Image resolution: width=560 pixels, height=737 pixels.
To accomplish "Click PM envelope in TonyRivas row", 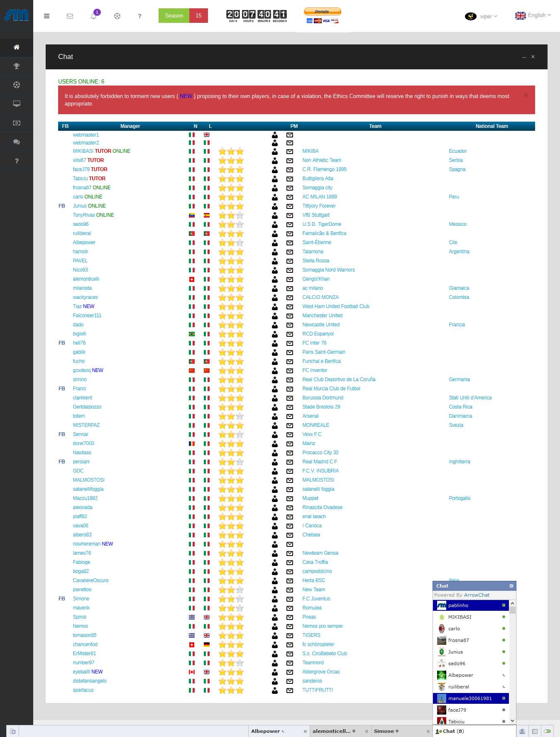I will click(290, 215).
